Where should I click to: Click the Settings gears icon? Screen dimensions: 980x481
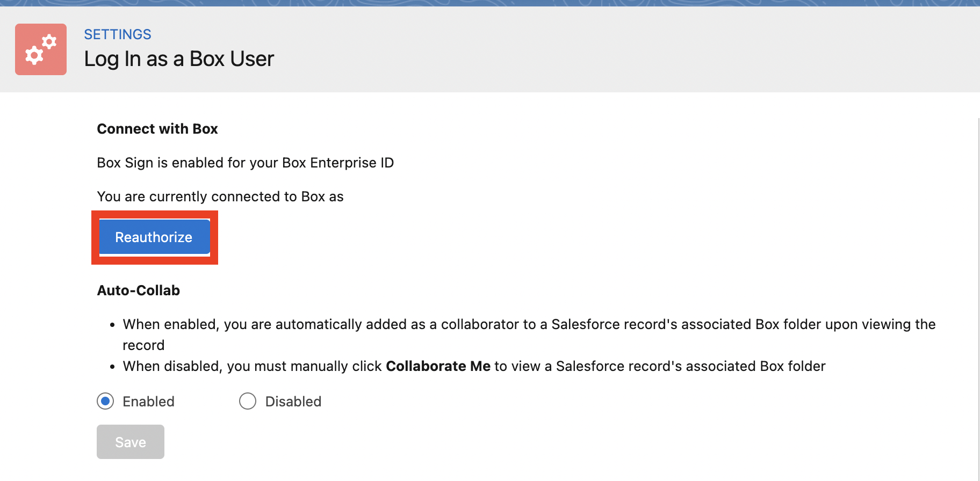click(41, 49)
